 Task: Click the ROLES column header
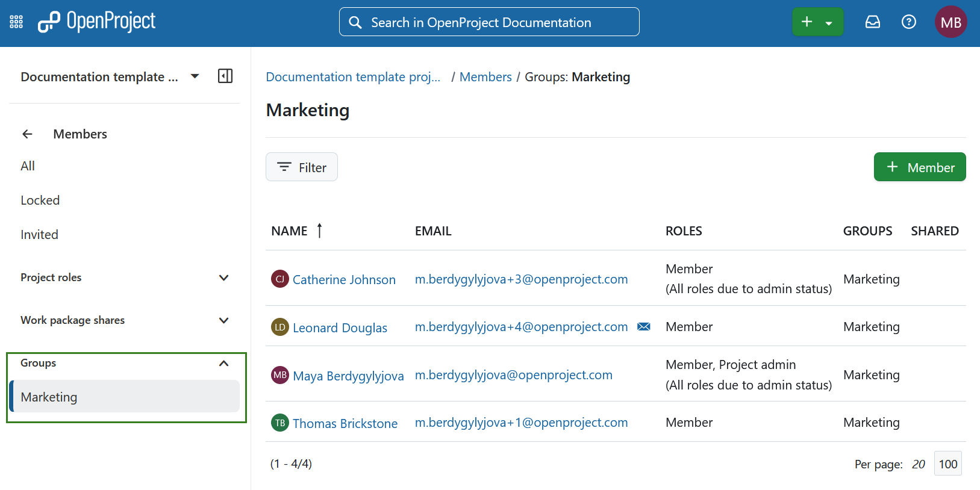[x=684, y=231]
